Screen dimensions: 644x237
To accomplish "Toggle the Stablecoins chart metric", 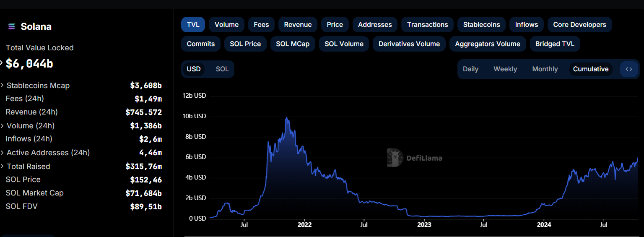I will tap(481, 25).
